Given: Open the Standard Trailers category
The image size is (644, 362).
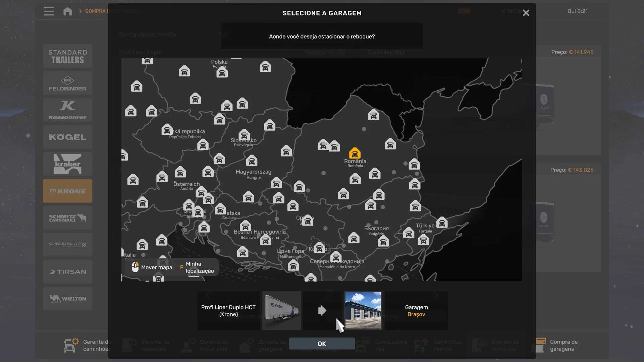Looking at the screenshot, I should [67, 56].
